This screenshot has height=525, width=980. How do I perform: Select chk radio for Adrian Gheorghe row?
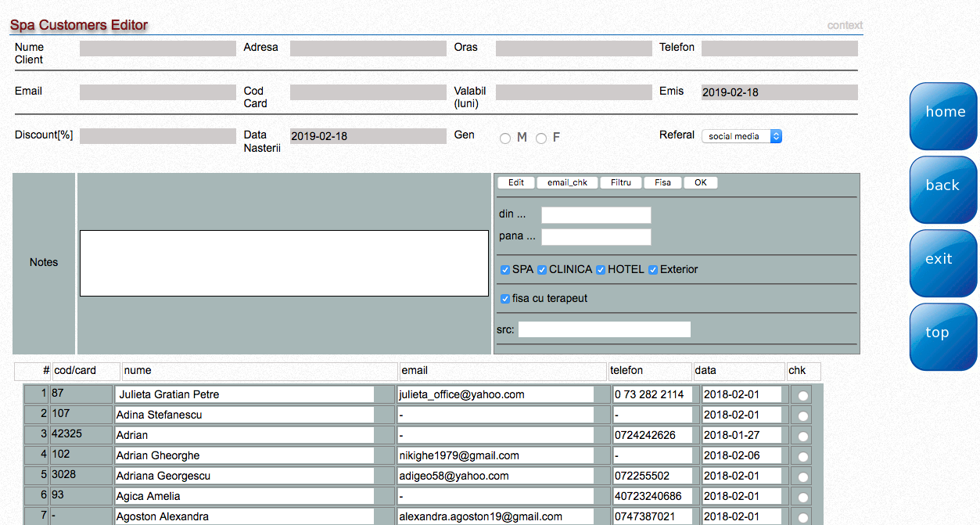point(802,457)
